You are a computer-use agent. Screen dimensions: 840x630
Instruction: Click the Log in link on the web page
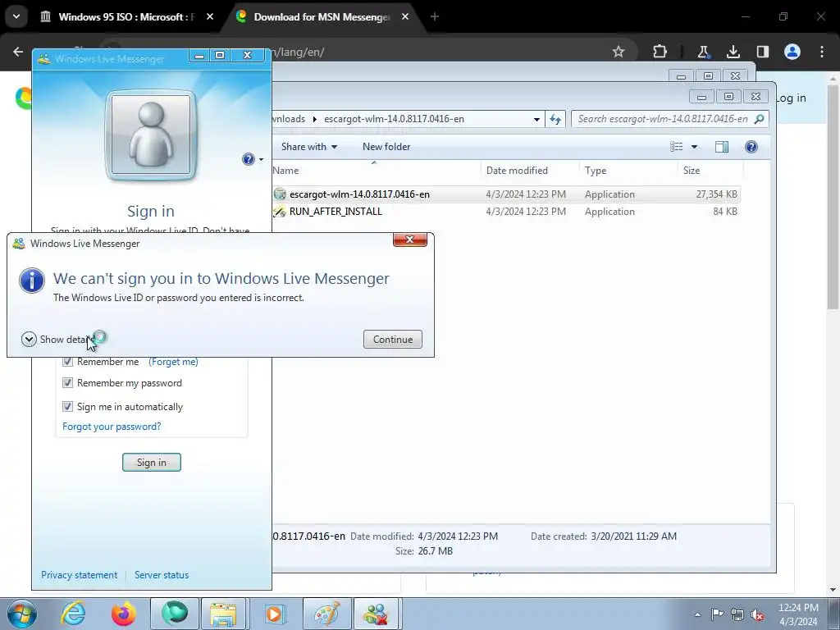(x=791, y=98)
